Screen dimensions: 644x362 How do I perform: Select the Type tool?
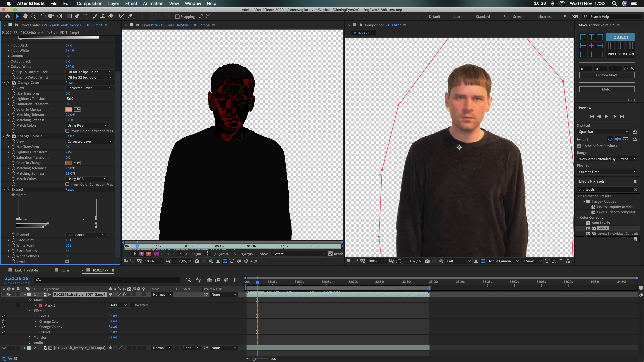pos(85,16)
